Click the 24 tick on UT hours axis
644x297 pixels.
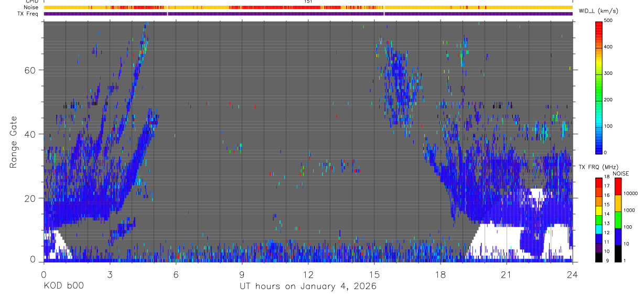[572, 274]
